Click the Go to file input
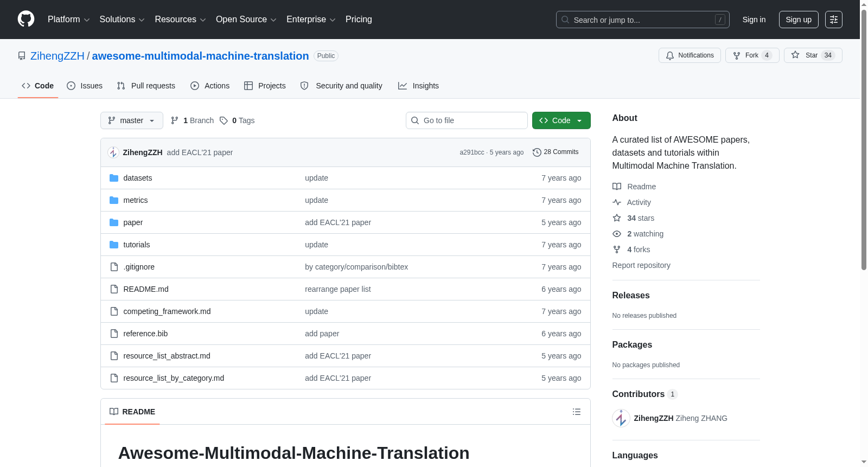The image size is (868, 467). point(467,120)
